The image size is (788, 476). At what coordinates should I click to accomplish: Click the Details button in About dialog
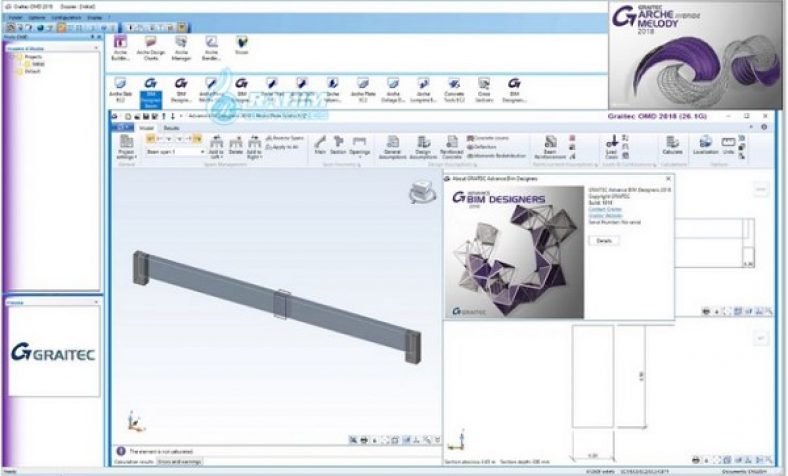pyautogui.click(x=604, y=241)
